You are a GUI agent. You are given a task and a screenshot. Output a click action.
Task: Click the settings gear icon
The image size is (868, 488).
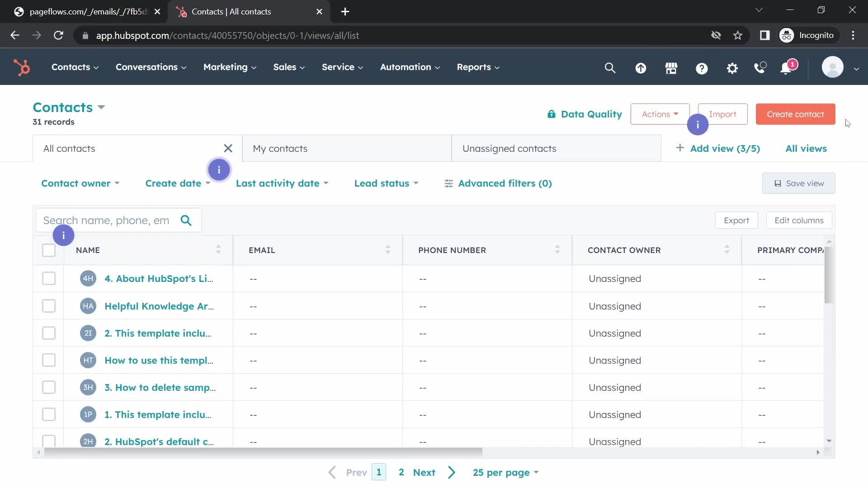[x=732, y=67]
